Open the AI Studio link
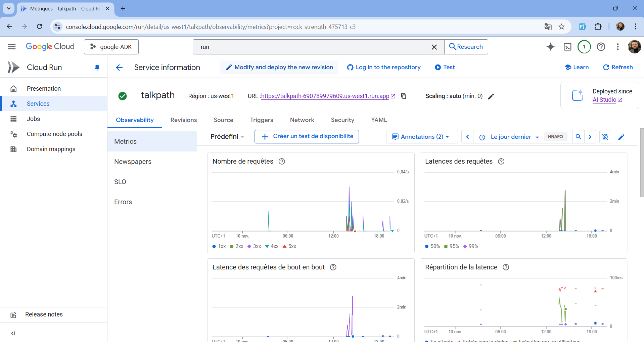Image resolution: width=644 pixels, height=342 pixels. tap(607, 100)
